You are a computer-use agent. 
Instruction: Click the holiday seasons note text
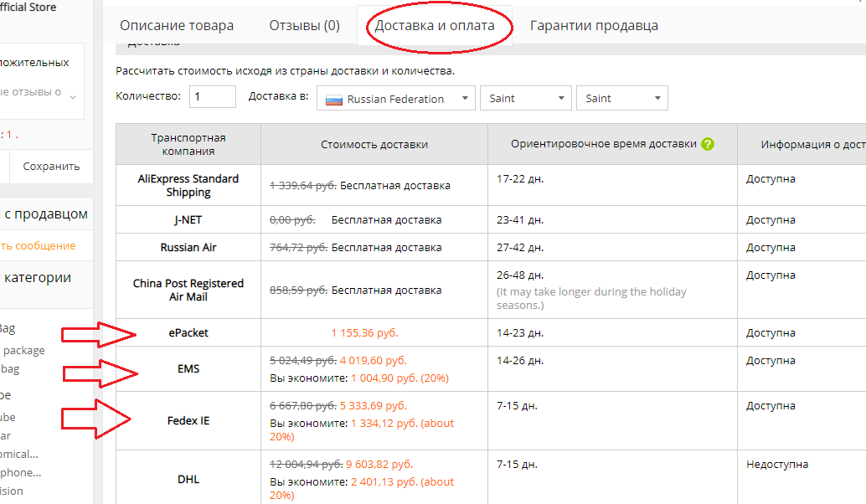pos(591,298)
